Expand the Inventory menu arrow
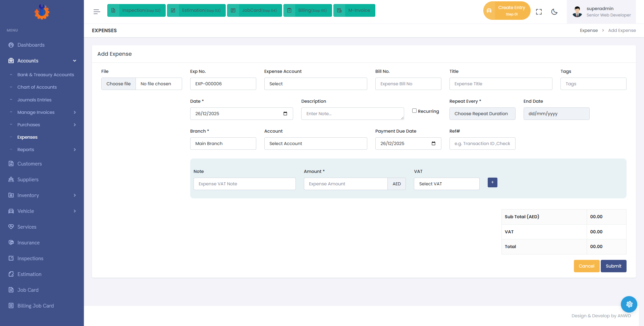Screen dimensions: 644x326 tap(74, 195)
